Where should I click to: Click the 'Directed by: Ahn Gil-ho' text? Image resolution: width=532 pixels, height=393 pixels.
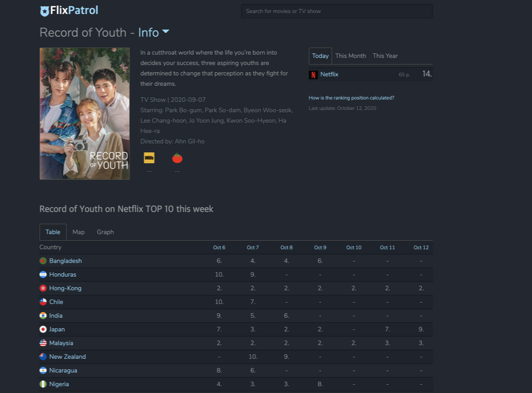(172, 141)
